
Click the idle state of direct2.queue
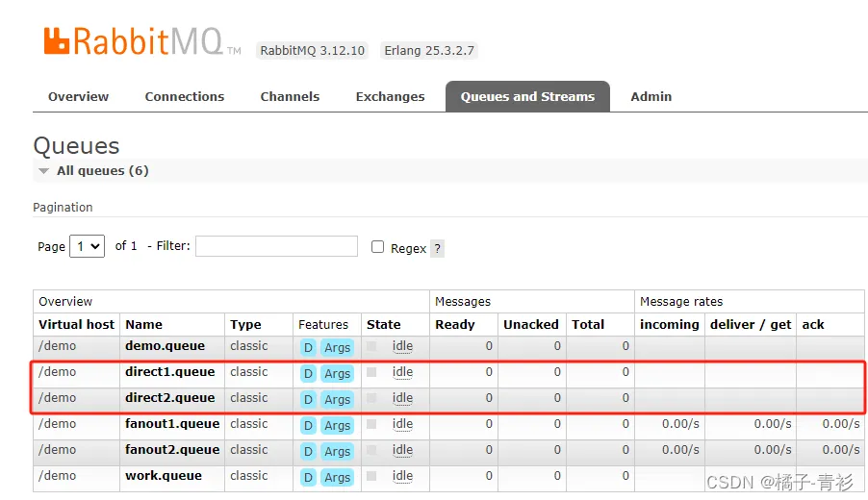coord(402,398)
